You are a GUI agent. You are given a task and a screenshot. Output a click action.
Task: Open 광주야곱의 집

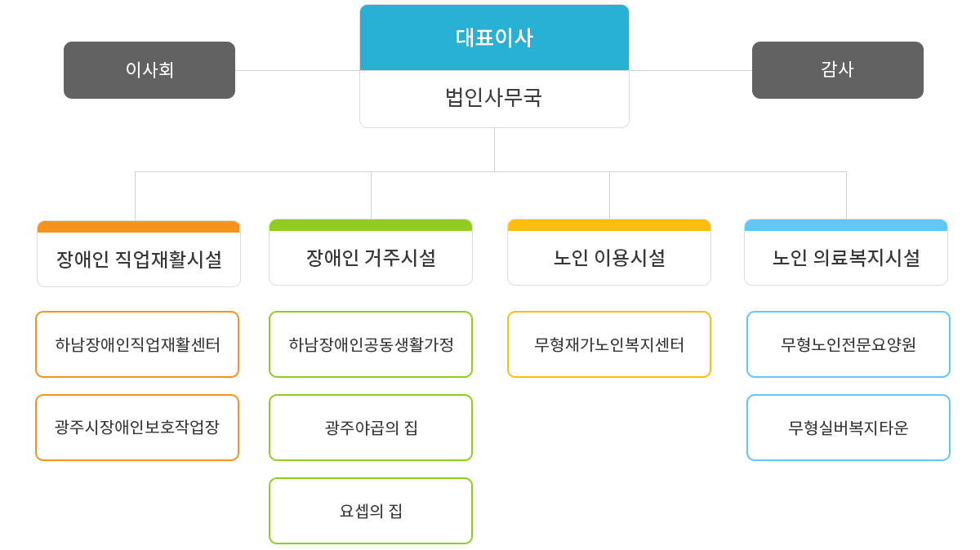371,428
